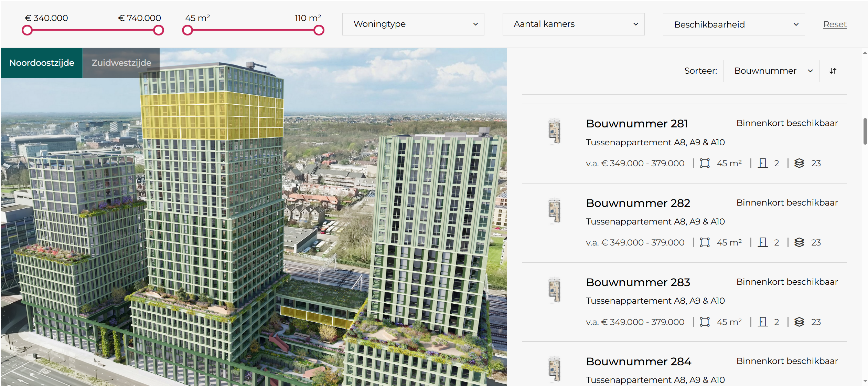Click the Reset filters link
The image size is (868, 386).
point(835,24)
